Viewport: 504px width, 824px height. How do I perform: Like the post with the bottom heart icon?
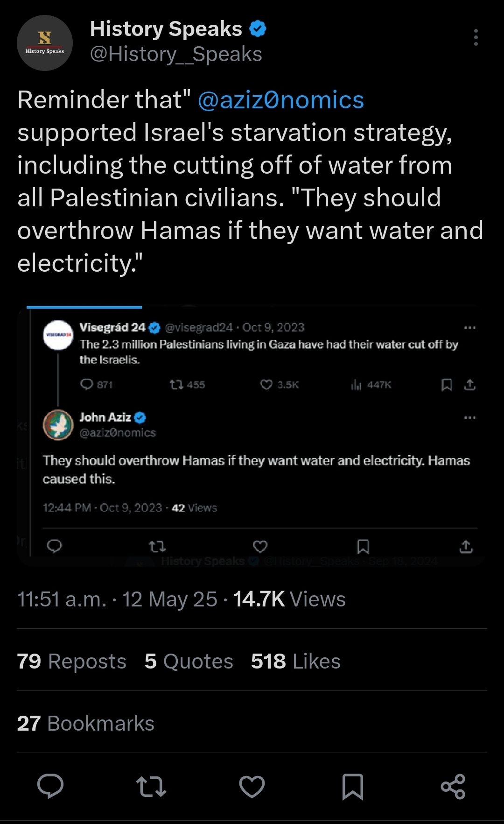pyautogui.click(x=252, y=786)
